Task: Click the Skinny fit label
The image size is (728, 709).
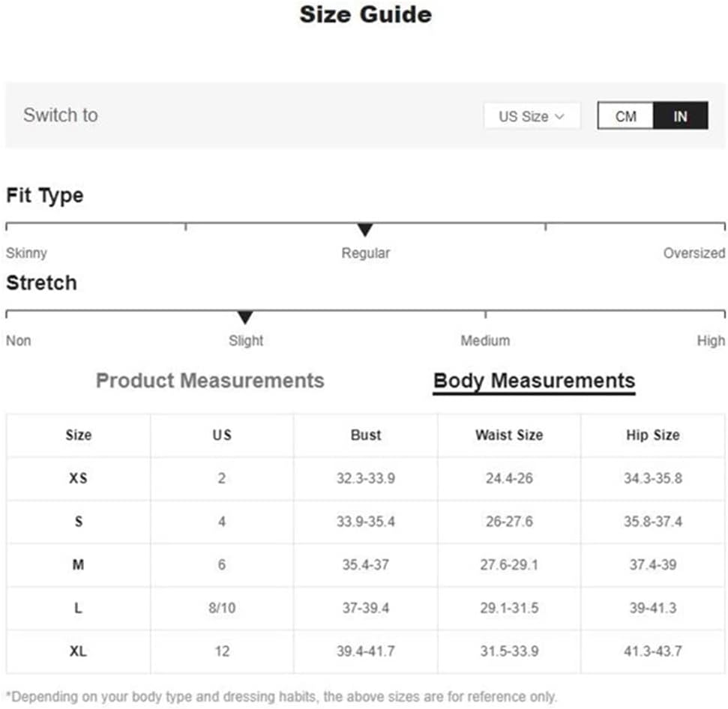Action: (26, 253)
